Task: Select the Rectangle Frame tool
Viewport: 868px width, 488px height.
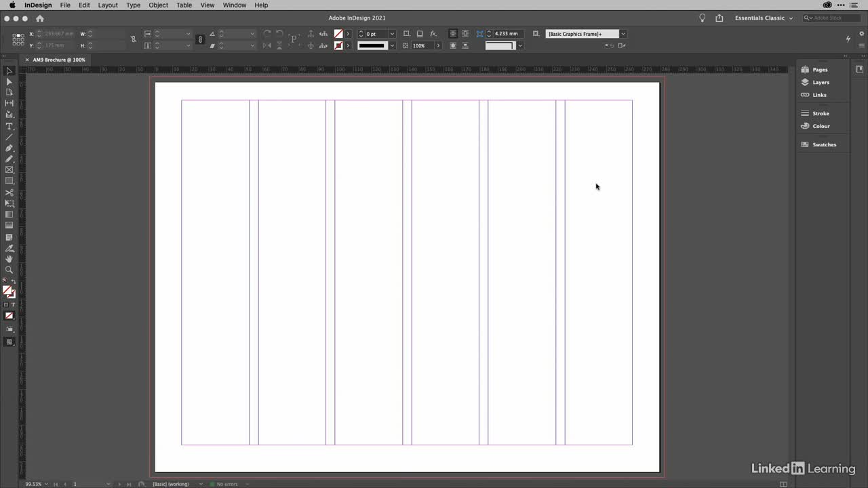Action: click(x=9, y=169)
